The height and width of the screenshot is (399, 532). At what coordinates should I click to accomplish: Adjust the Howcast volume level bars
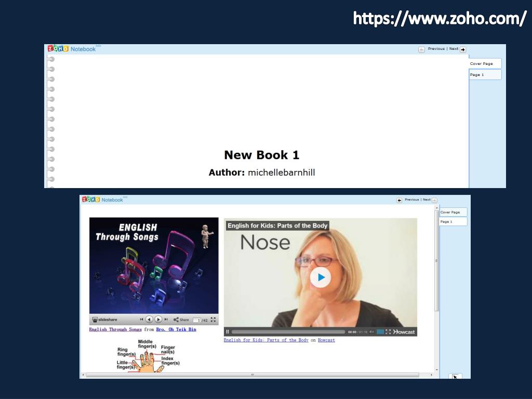380,332
